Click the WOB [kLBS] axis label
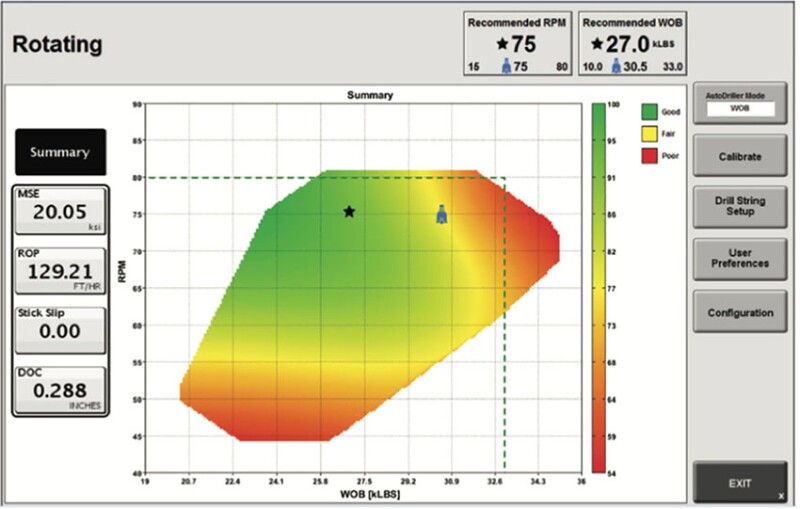800x509 pixels. (370, 494)
